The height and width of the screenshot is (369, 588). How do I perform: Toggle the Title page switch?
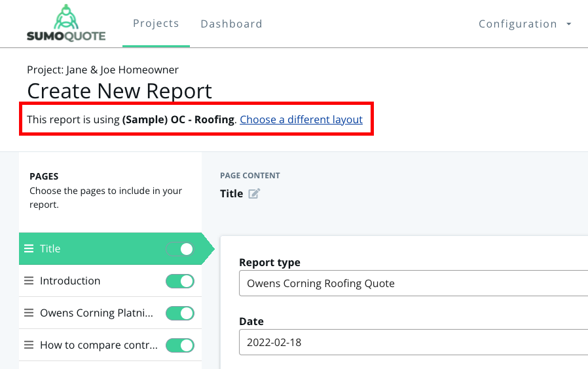[180, 249]
